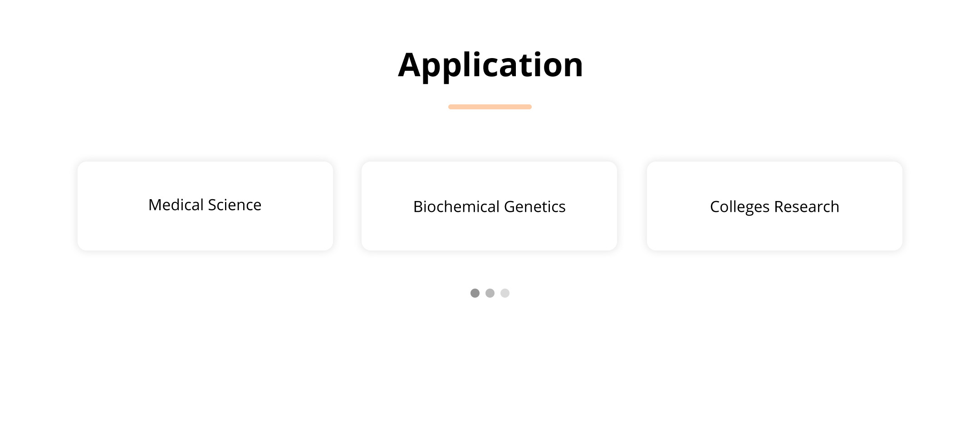The width and height of the screenshot is (980, 422).
Task: Click the "Biochemical Genetics" text label
Action: pyautogui.click(x=489, y=207)
